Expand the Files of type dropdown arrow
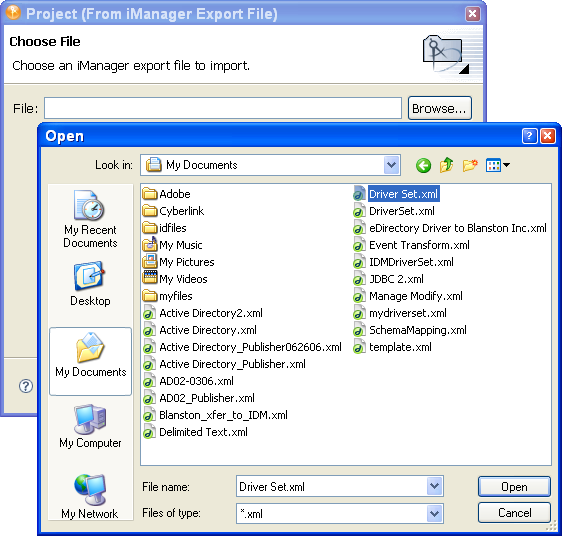The image size is (562, 536). point(434,513)
